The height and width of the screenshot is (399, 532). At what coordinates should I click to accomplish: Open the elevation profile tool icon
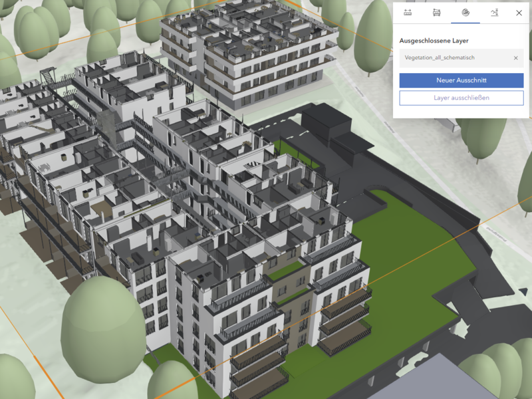pyautogui.click(x=494, y=13)
